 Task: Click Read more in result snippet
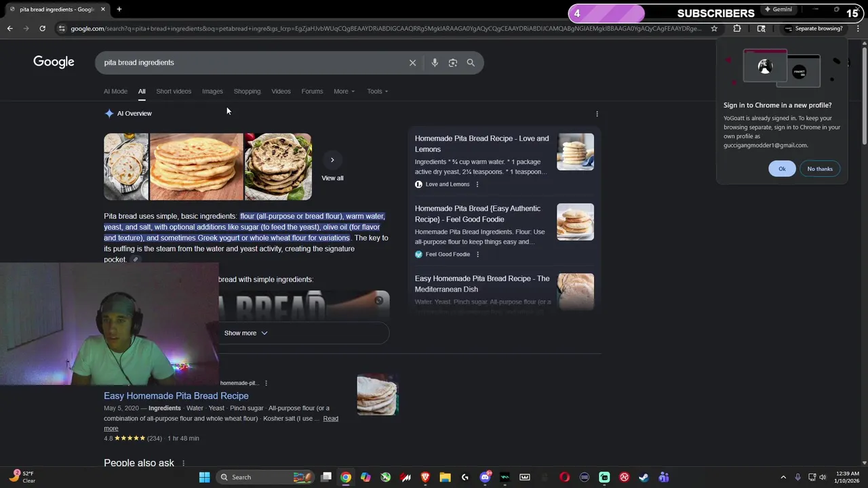point(330,419)
